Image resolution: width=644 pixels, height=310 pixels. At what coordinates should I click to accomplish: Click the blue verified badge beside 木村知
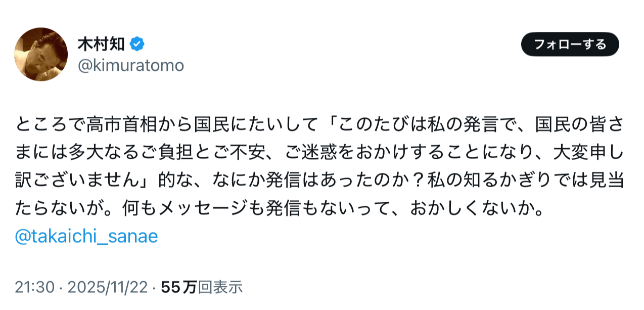137,45
